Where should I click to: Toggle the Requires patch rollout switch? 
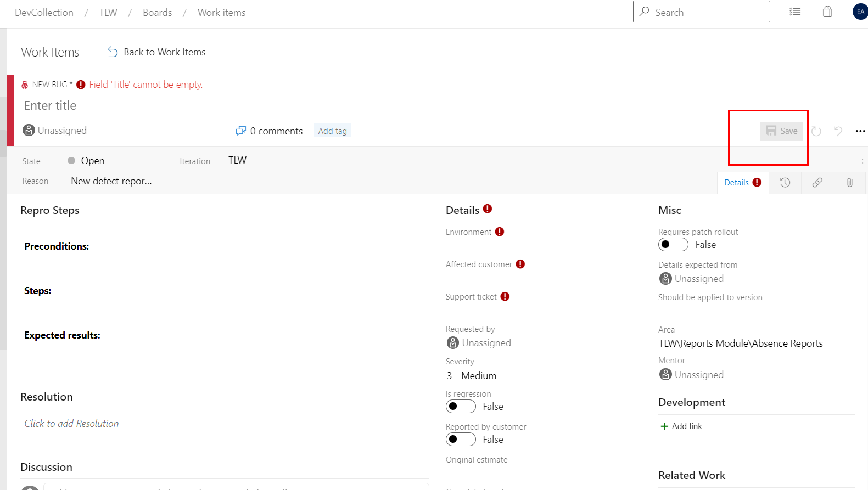[673, 245]
